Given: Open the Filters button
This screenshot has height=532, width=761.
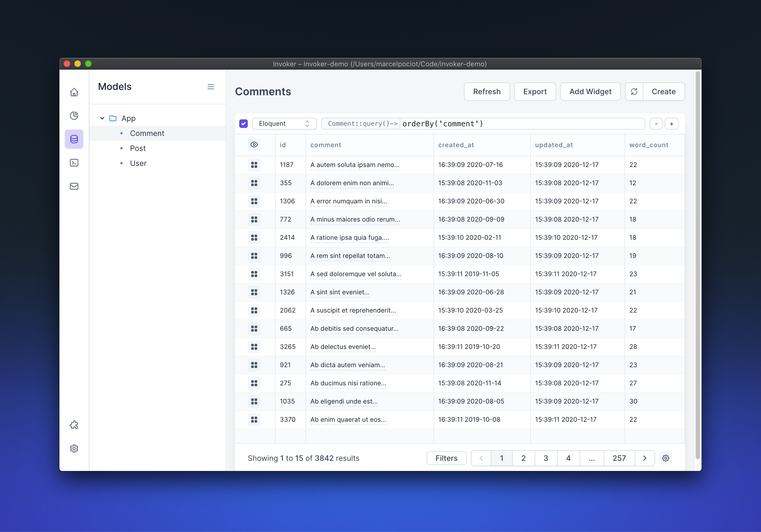Looking at the screenshot, I should [x=446, y=458].
